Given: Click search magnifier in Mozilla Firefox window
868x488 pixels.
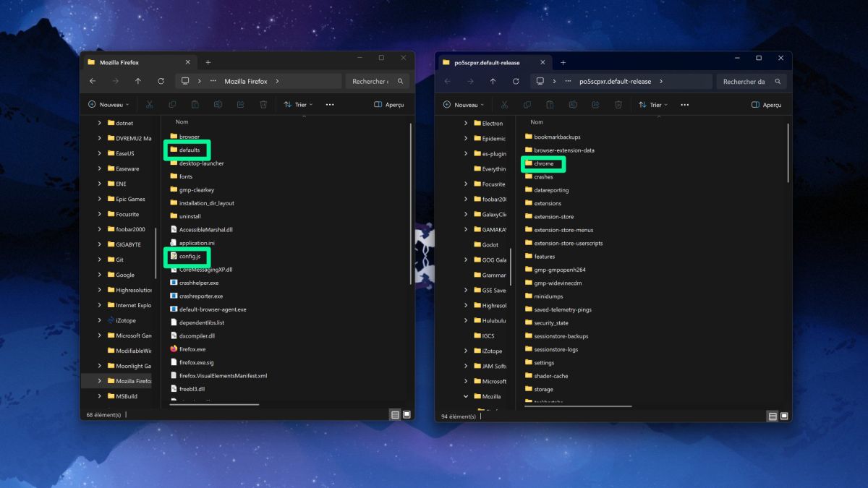Looking at the screenshot, I should coord(401,82).
